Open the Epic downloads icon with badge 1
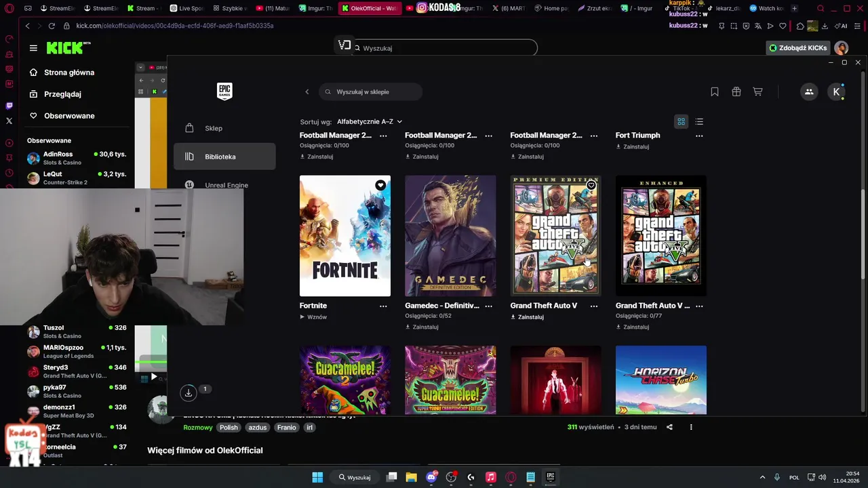 189,392
